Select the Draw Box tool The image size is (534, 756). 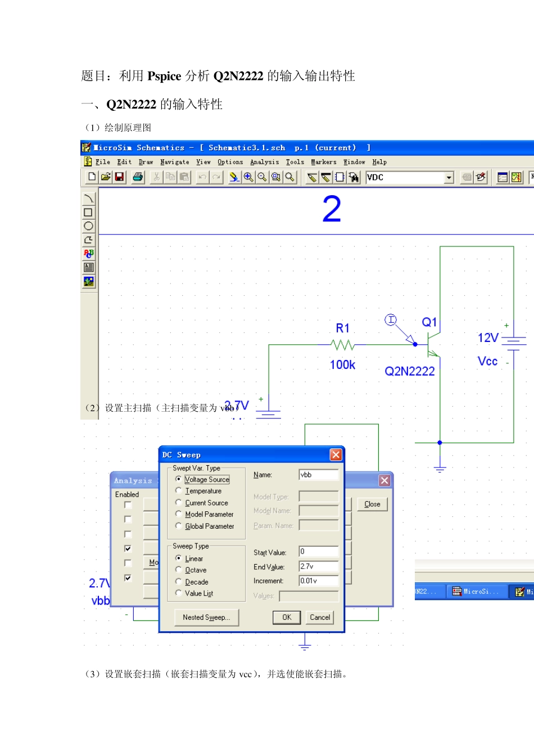click(x=88, y=213)
